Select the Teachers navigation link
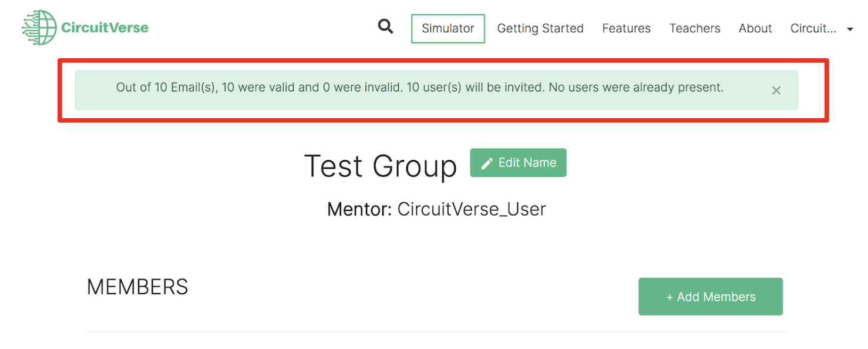 [695, 29]
